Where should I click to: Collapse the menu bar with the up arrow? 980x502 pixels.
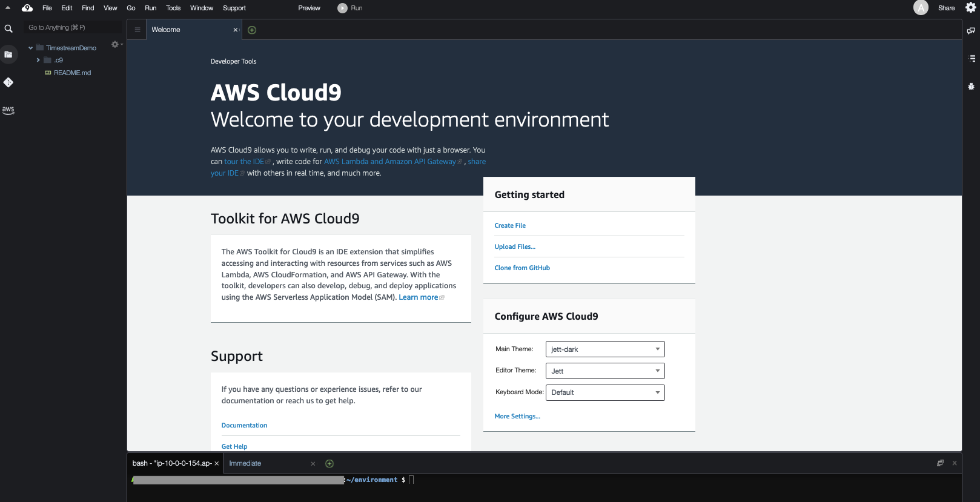[x=8, y=8]
